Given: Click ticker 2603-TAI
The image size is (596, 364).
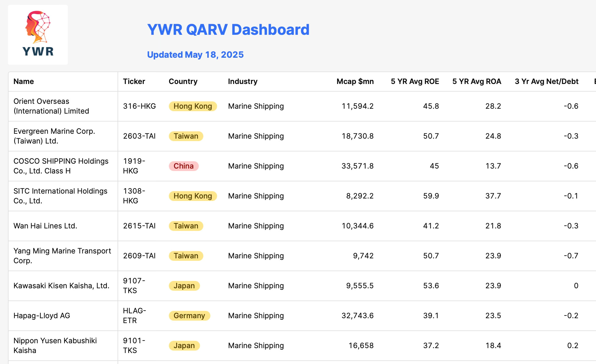Looking at the screenshot, I should point(139,136).
